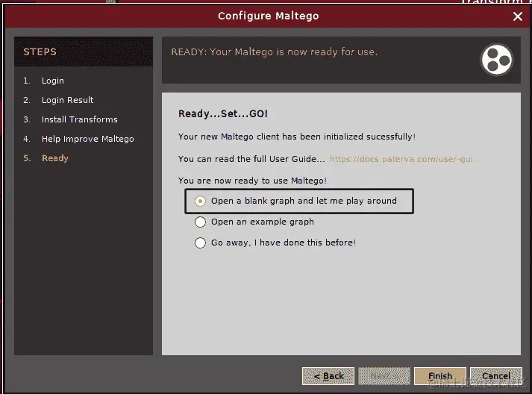Image resolution: width=532 pixels, height=394 pixels.
Task: Click the 'Configure Maltego' title bar text
Action: [x=269, y=16]
